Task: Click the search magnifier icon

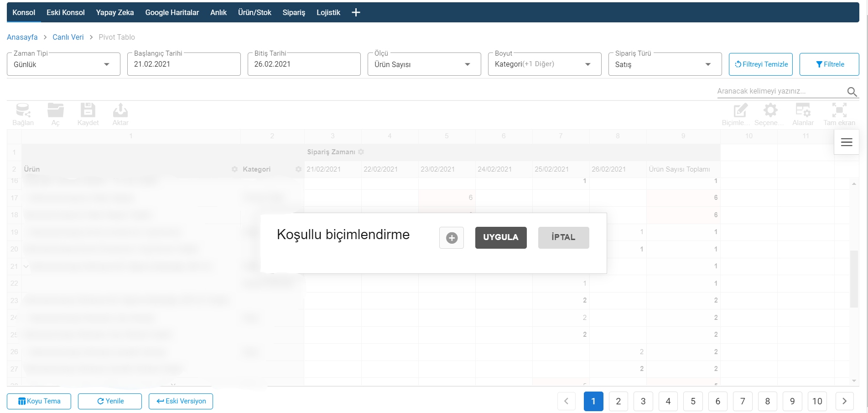Action: 852,92
